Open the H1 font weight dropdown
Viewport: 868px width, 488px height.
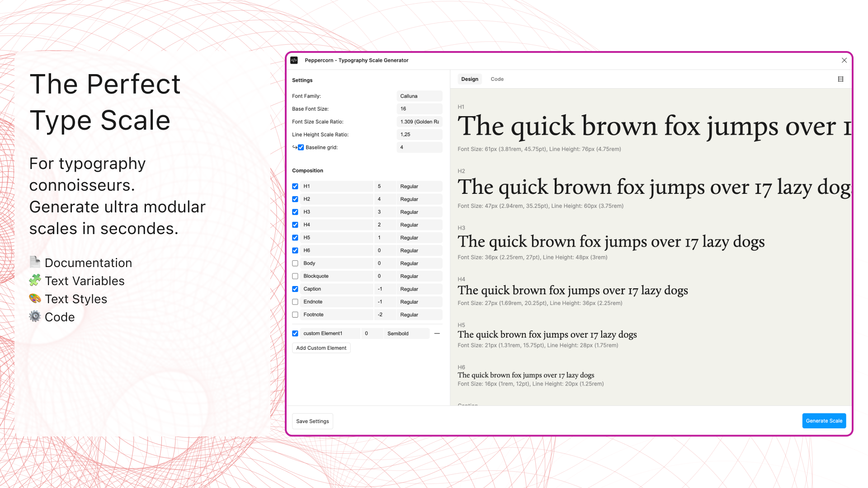click(419, 187)
